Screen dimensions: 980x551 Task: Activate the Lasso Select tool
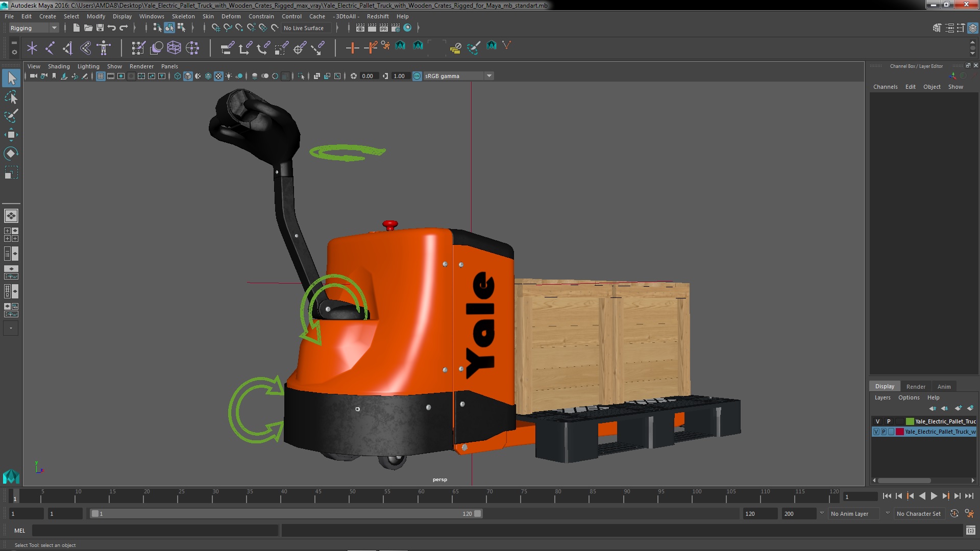[11, 97]
